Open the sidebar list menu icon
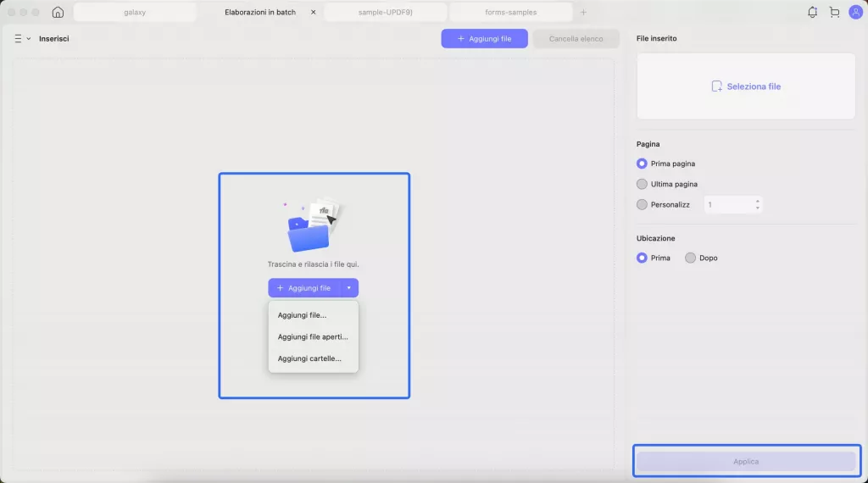868x483 pixels. 18,39
